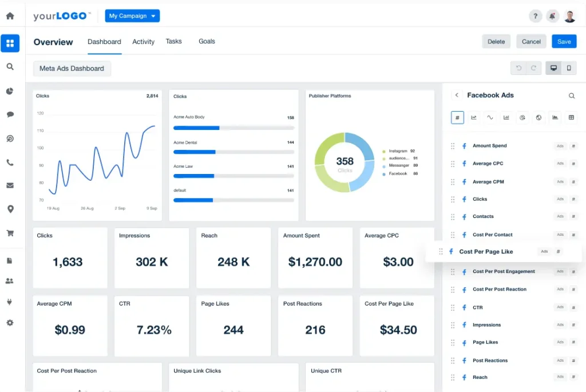Select the Amount Spend metric row
This screenshot has width=586, height=392.
514,146
